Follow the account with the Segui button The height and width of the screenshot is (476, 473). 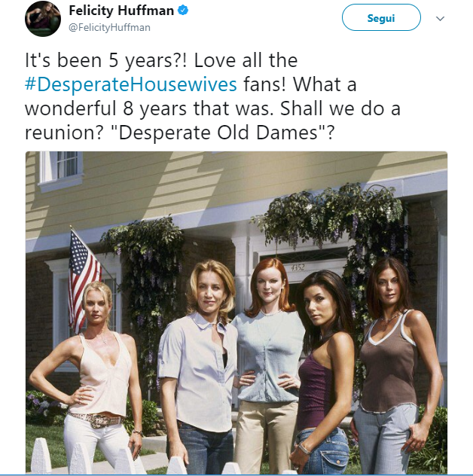381,17
